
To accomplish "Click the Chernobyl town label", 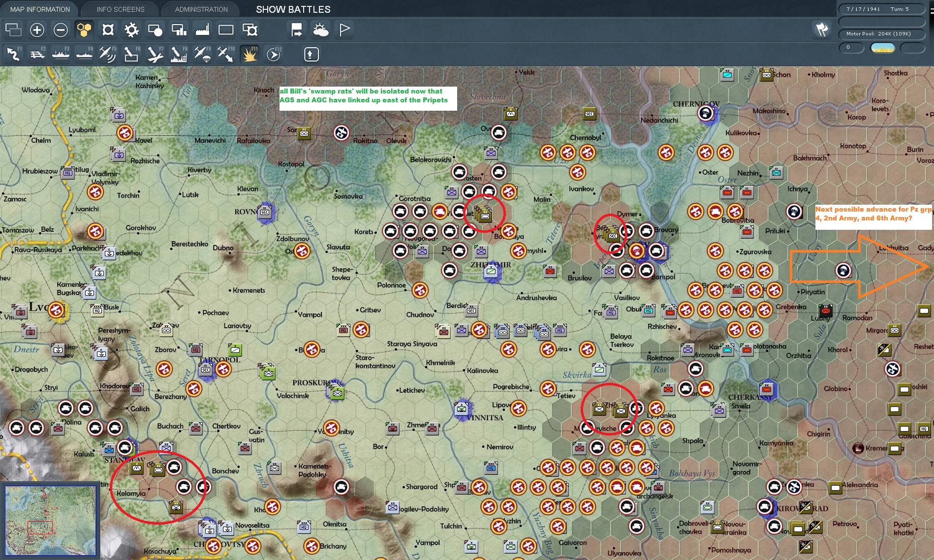I will point(586,138).
